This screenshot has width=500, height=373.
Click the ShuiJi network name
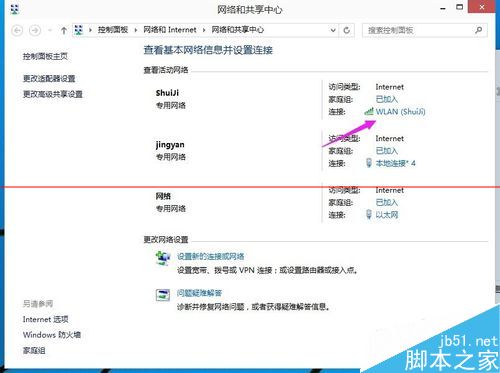click(x=167, y=93)
